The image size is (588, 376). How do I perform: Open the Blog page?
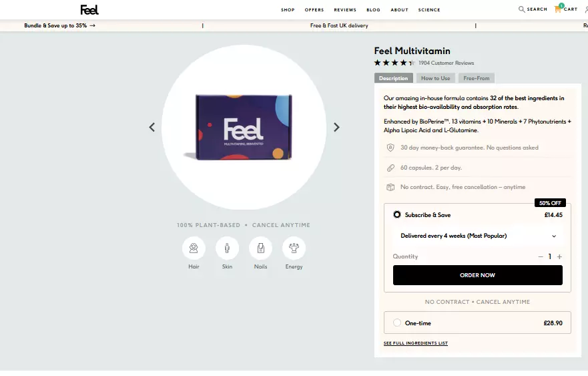point(373,10)
